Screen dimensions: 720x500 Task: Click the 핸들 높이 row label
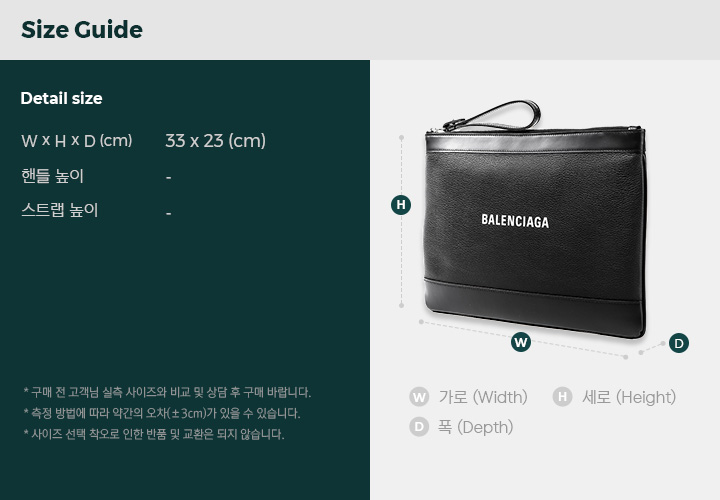pos(52,176)
